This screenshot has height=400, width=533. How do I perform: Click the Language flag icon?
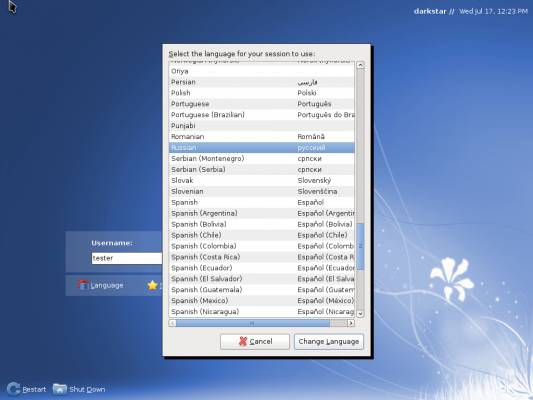(x=83, y=285)
